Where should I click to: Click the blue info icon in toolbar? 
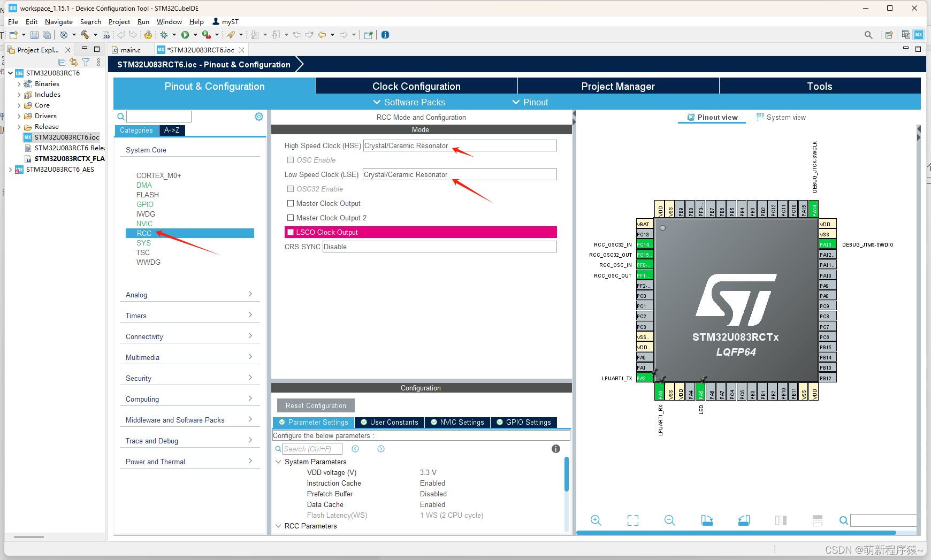pos(385,35)
